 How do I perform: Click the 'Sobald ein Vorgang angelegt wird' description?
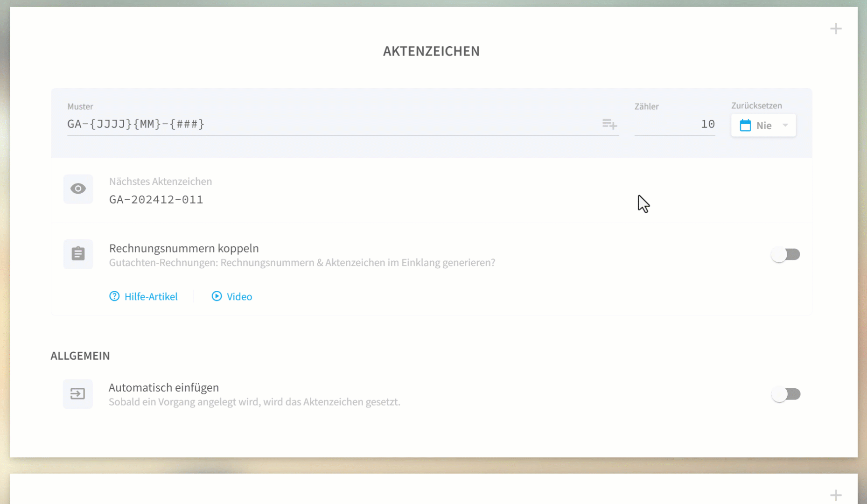click(254, 402)
